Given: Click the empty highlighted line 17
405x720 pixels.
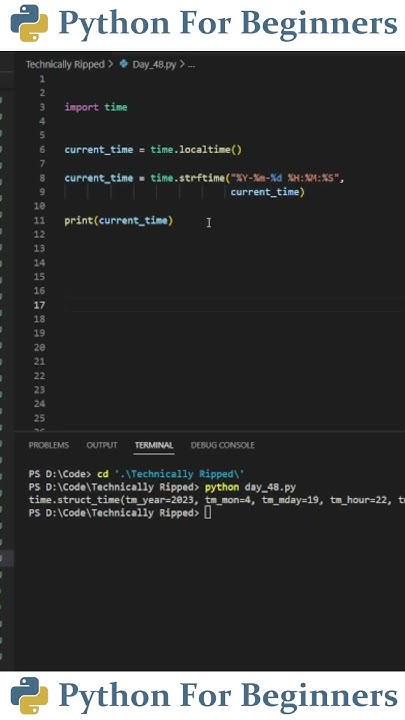Looking at the screenshot, I should (x=234, y=305).
